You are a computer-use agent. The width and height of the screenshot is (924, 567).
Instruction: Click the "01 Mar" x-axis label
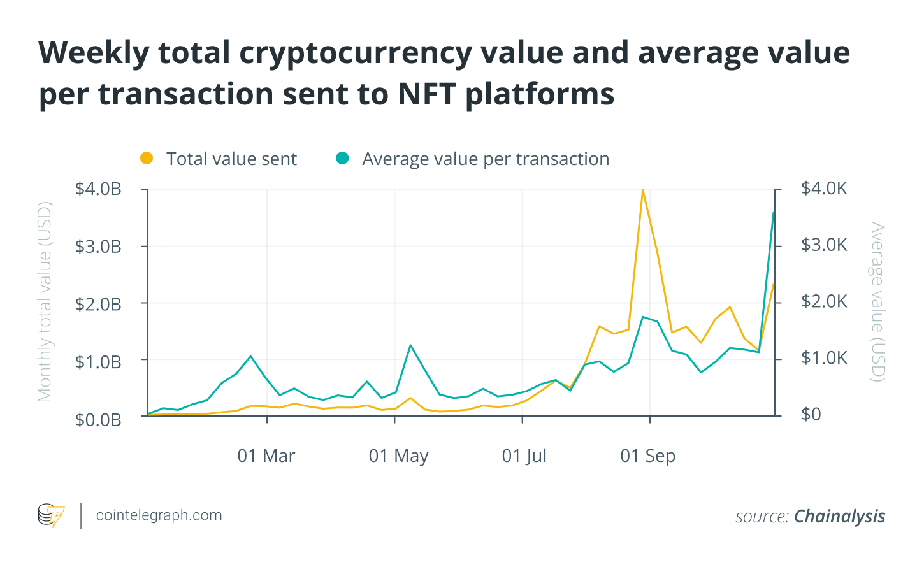[266, 456]
